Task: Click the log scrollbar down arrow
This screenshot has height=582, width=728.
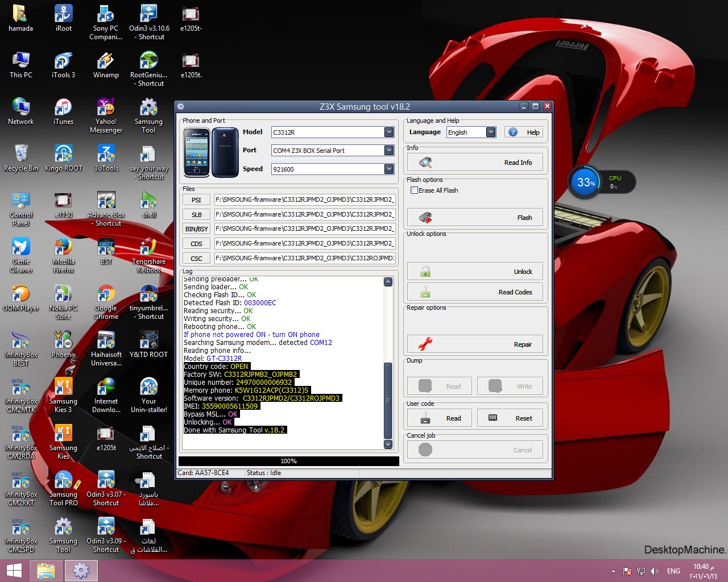Action: click(x=388, y=444)
